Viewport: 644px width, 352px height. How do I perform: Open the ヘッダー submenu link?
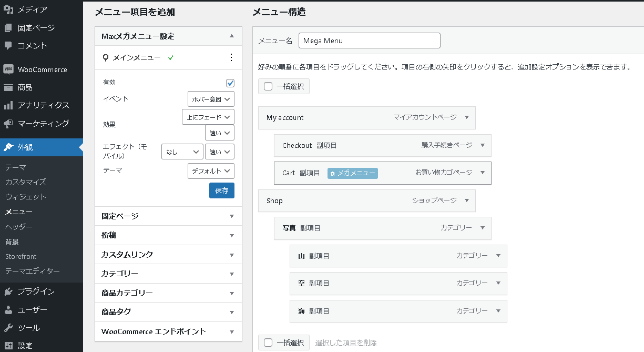click(x=19, y=227)
